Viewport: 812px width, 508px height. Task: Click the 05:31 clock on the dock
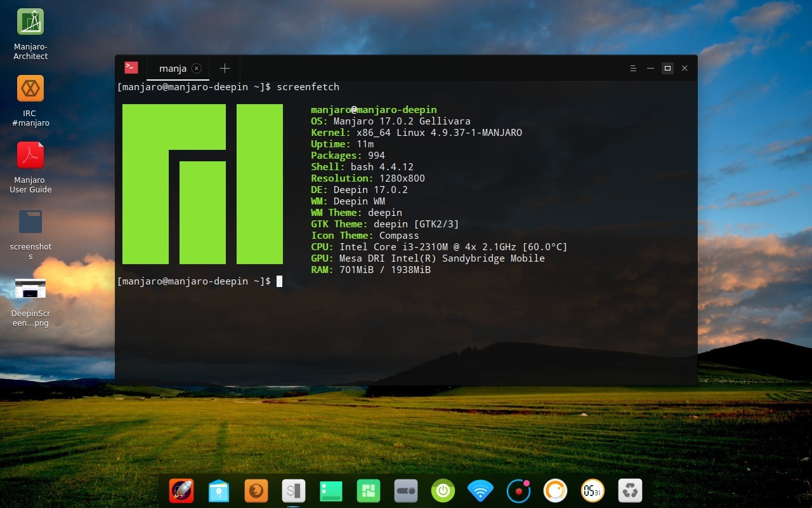click(592, 490)
